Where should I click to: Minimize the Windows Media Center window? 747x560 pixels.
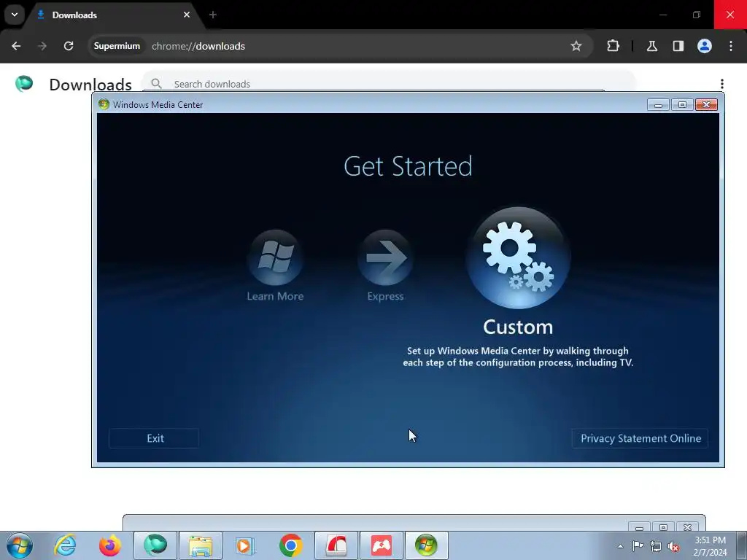coord(659,105)
